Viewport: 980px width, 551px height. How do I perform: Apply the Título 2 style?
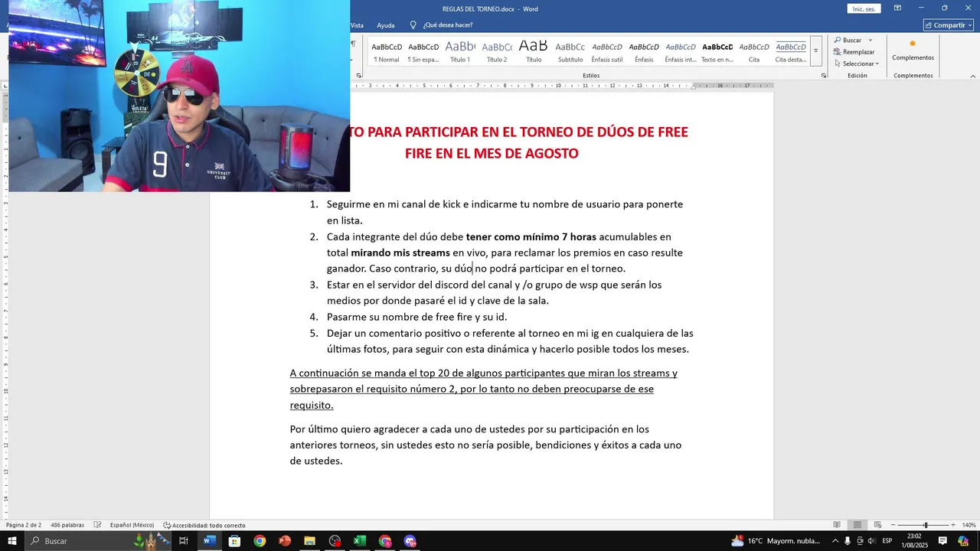pos(497,51)
